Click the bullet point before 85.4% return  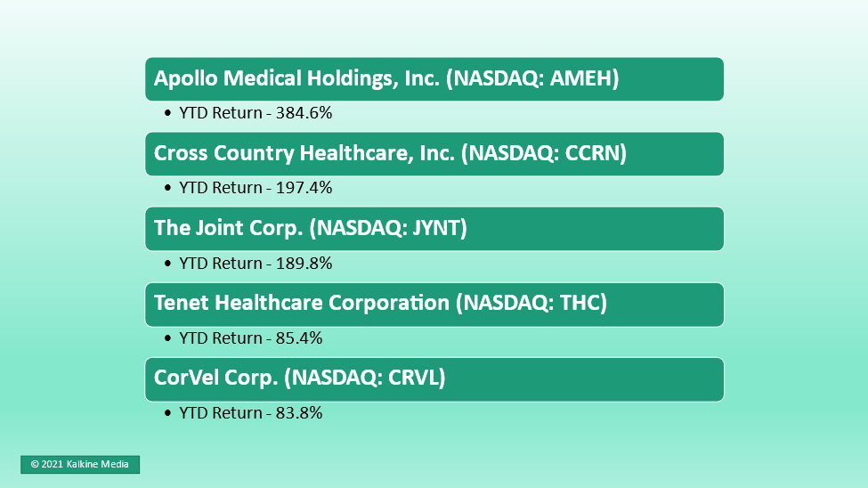167,338
